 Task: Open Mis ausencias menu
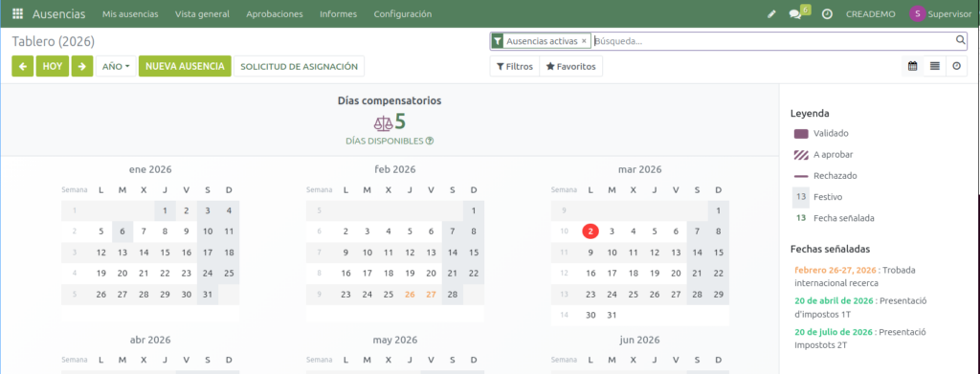click(x=130, y=13)
